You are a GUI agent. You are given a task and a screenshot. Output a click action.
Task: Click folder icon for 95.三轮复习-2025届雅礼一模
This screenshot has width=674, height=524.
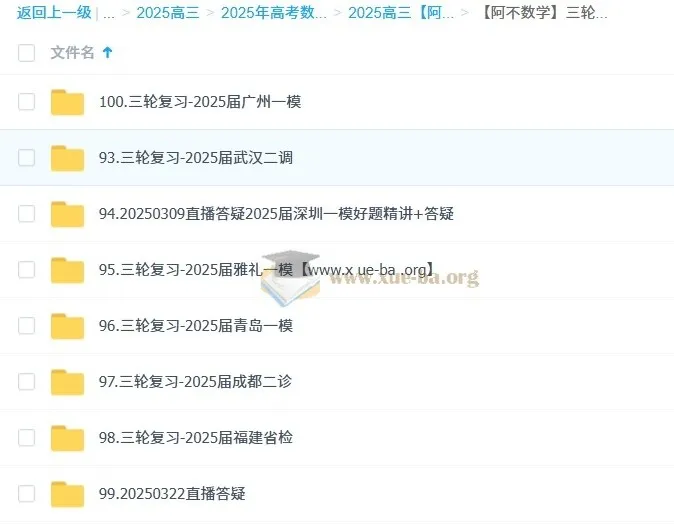tap(67, 270)
